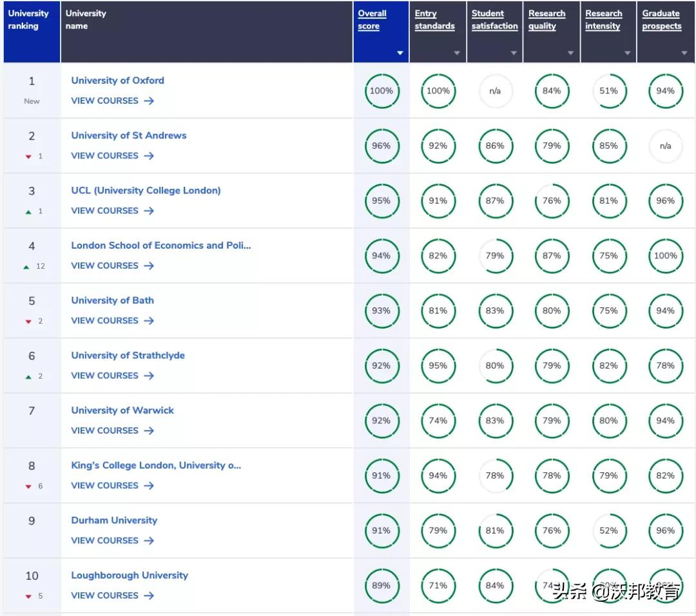Sort by Entry standards column link
696x616 pixels.
point(434,19)
